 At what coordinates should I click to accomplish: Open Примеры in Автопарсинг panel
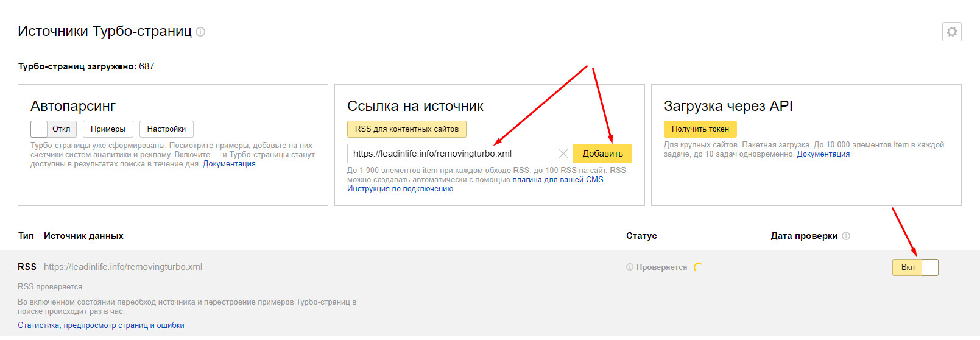pyautogui.click(x=108, y=129)
